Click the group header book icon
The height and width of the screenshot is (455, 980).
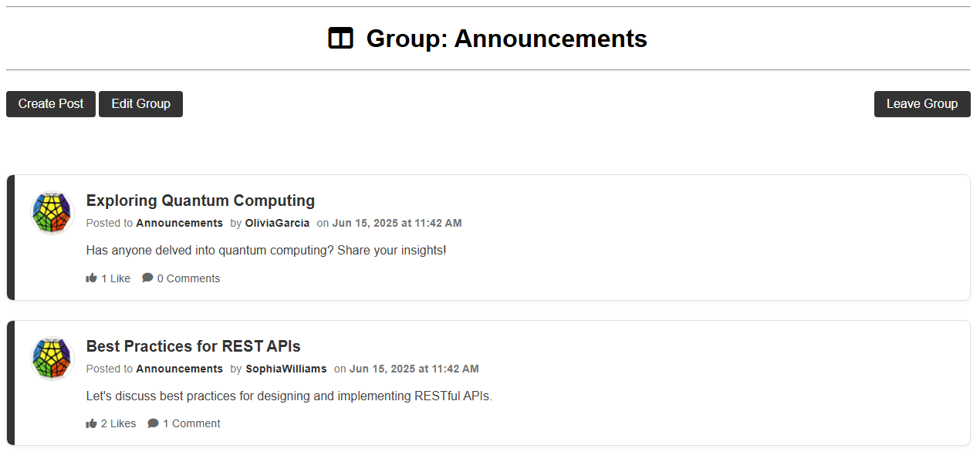coord(340,38)
